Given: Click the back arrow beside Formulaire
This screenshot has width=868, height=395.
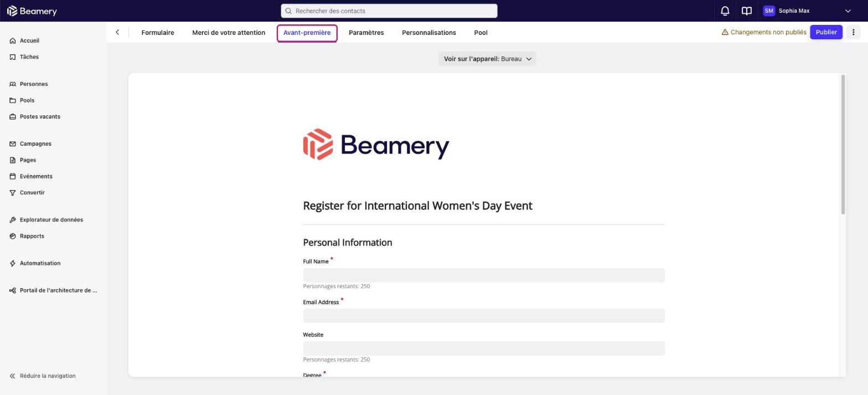Looking at the screenshot, I should (x=117, y=33).
